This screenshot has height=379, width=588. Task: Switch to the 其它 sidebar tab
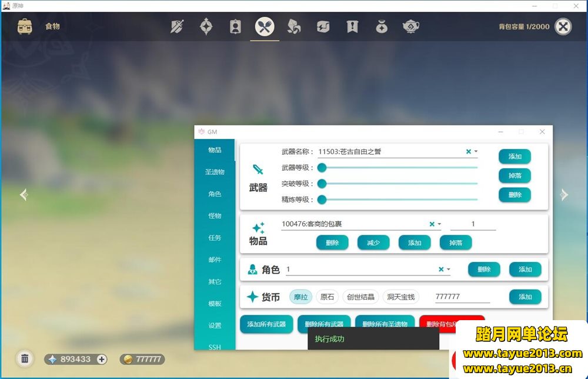point(215,281)
